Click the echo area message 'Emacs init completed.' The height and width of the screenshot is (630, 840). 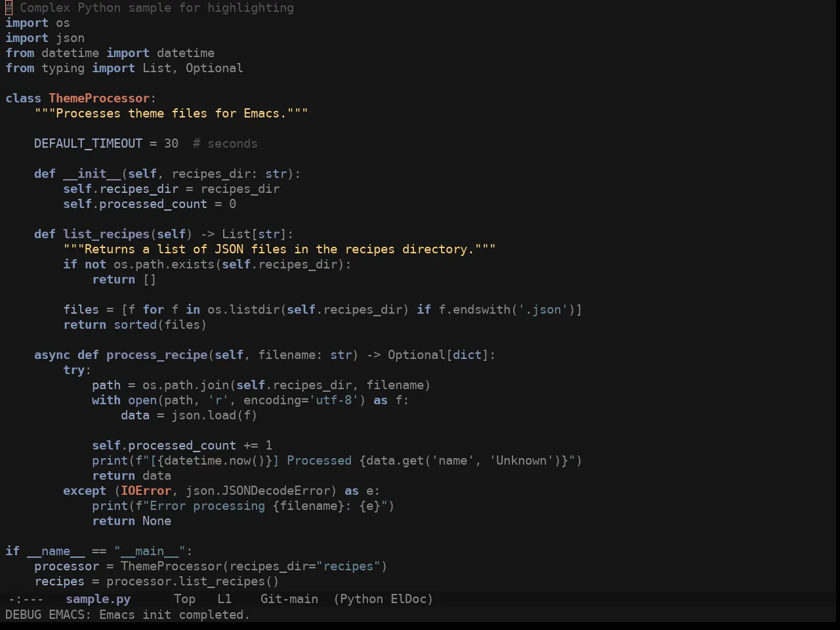click(x=175, y=615)
